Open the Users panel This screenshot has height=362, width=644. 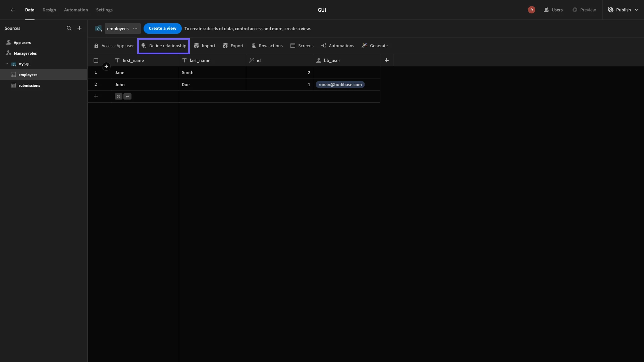[x=553, y=10]
